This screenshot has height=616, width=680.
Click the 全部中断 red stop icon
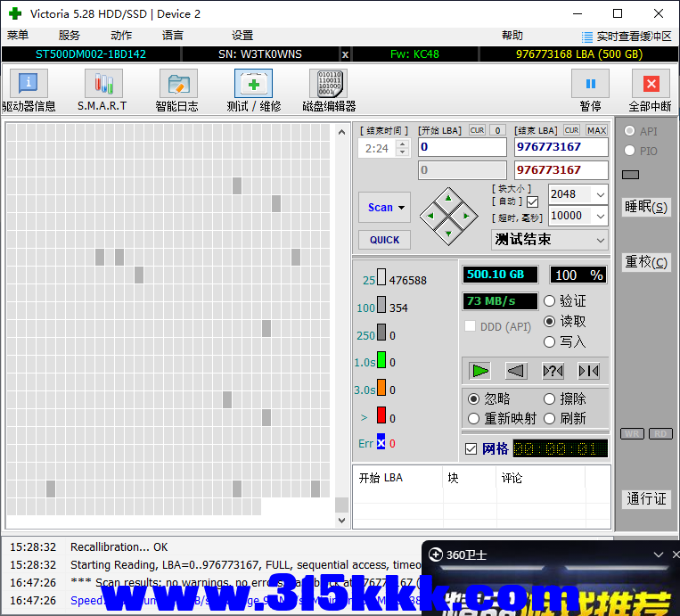coord(650,84)
